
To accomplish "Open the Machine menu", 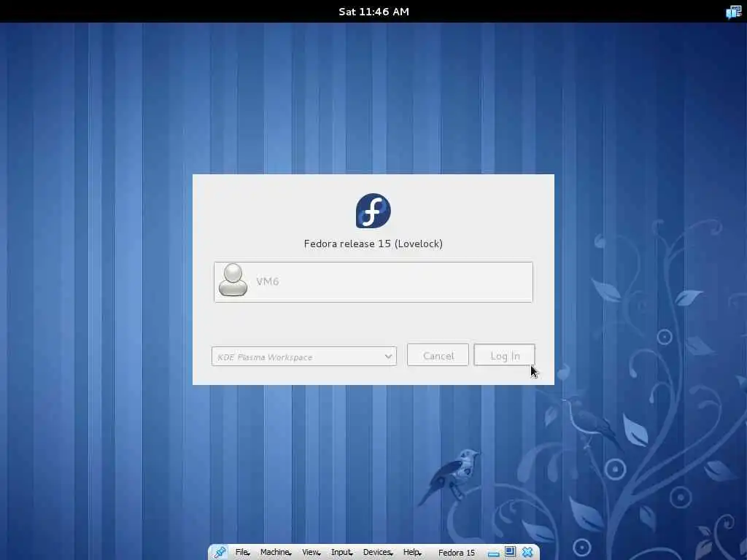I will (275, 553).
